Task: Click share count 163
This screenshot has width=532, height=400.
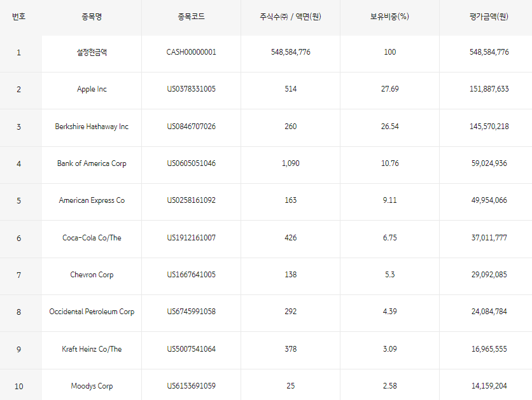Action: (290, 200)
